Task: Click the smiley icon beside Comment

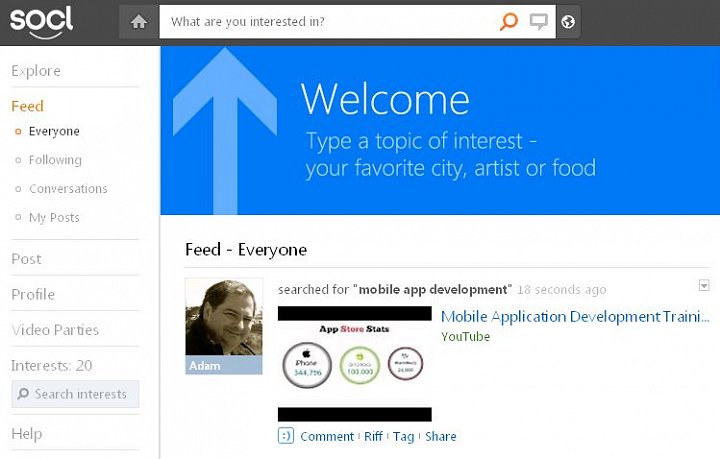Action: [286, 436]
